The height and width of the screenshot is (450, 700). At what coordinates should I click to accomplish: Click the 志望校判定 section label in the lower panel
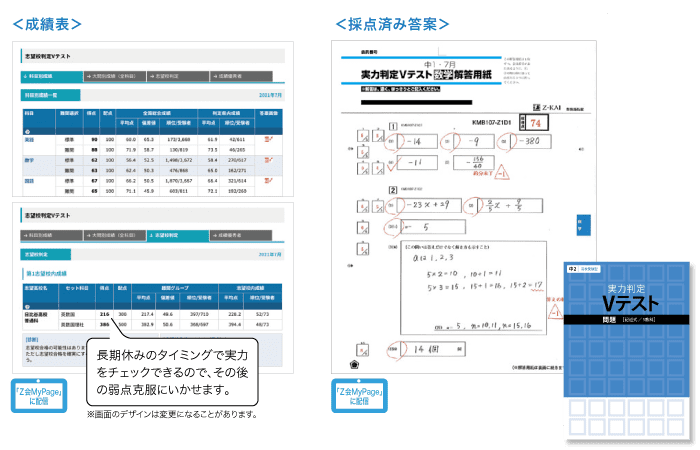46,254
